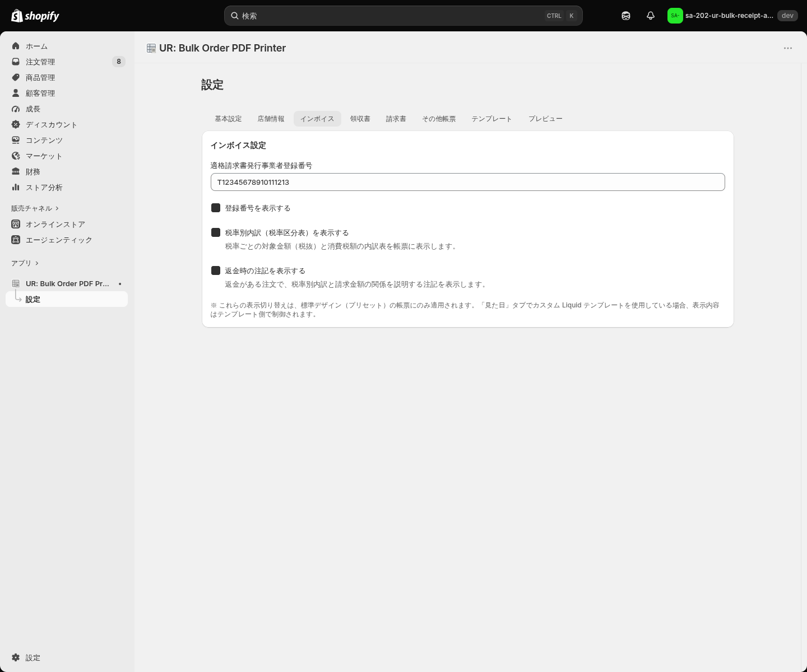The width and height of the screenshot is (807, 672).
Task: Open the Sidekick assistant icon in top bar
Action: (626, 16)
